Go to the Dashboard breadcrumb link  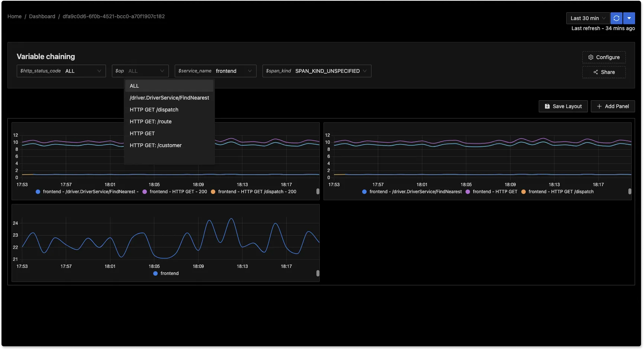coord(42,16)
